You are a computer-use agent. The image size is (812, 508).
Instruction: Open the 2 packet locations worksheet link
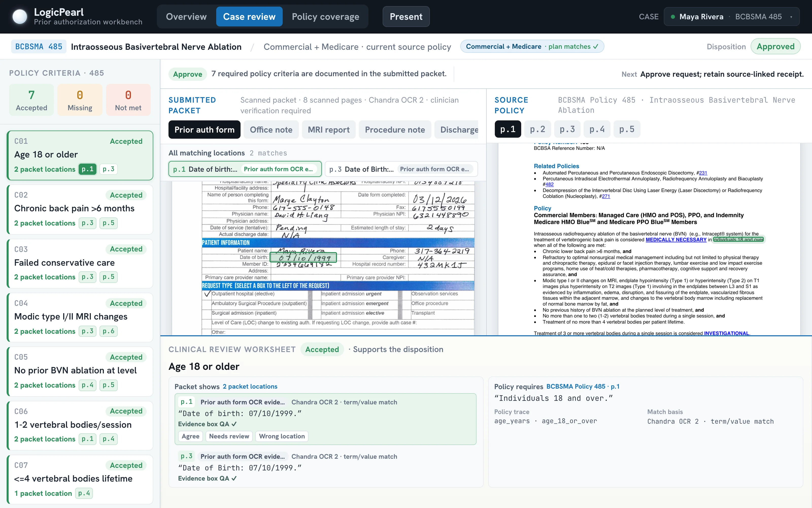(x=250, y=386)
